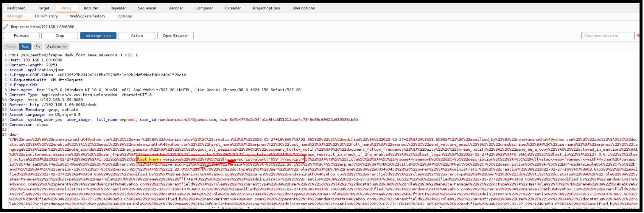
Task: Click the script alert XSS payload text
Action: click(x=270, y=159)
